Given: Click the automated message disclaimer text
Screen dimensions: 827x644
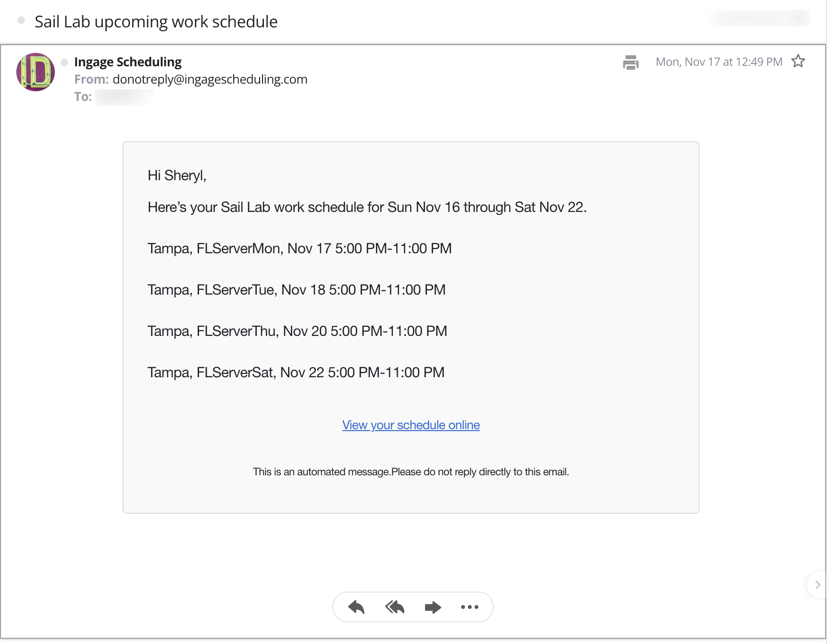Looking at the screenshot, I should point(411,472).
